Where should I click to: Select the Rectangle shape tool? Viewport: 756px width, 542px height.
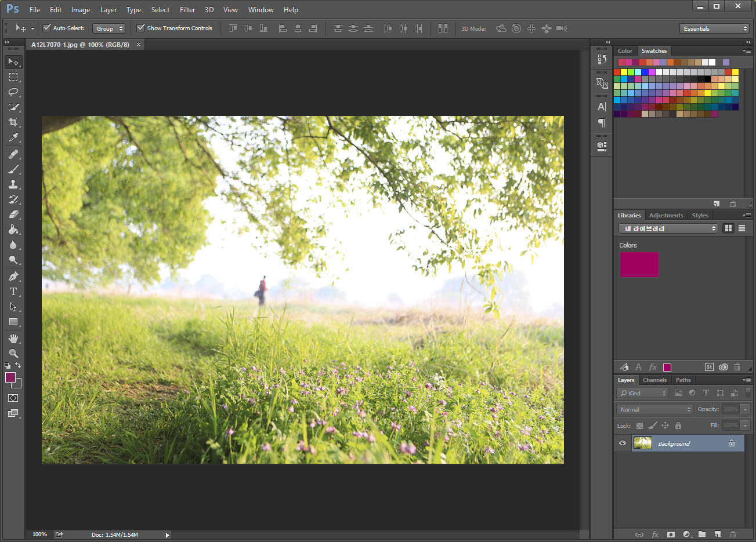[x=13, y=322]
